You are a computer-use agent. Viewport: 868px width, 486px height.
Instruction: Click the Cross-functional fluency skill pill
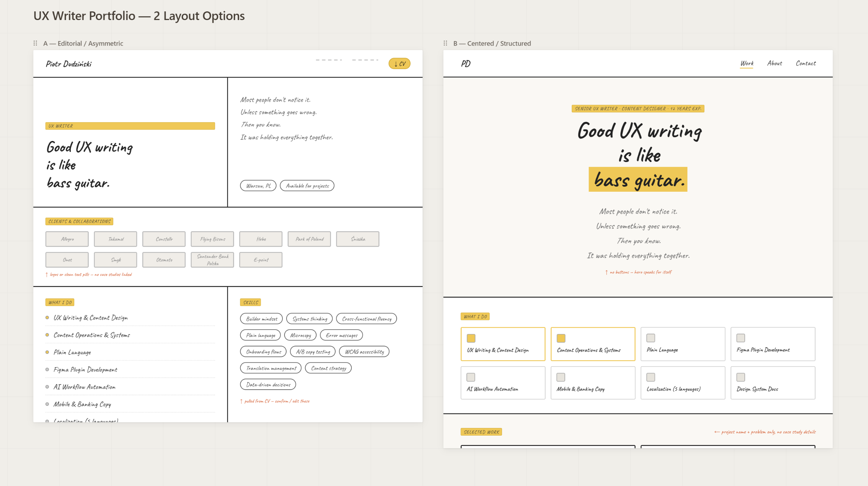(x=366, y=319)
